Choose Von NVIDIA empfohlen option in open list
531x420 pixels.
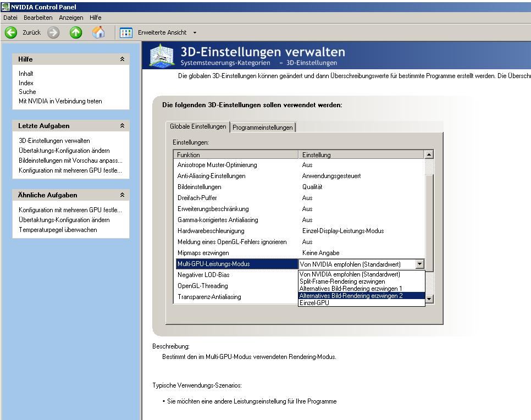point(362,274)
